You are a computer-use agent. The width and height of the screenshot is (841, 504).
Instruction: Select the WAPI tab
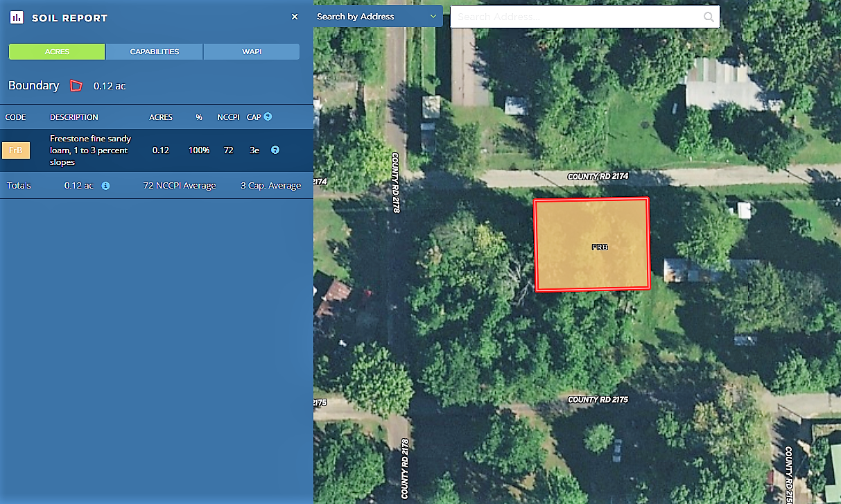pyautogui.click(x=251, y=52)
